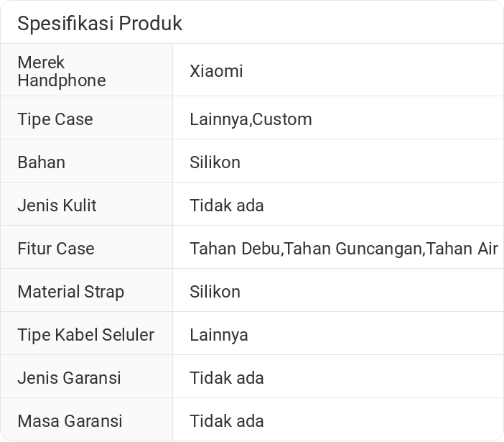Click the Spesifikasi Produk heading
This screenshot has height=442, width=504.
[x=100, y=23]
